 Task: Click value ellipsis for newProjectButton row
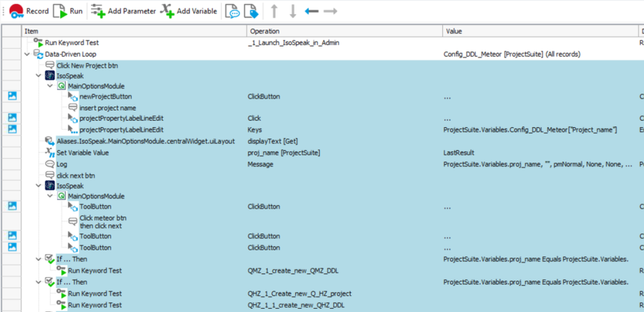tap(447, 98)
